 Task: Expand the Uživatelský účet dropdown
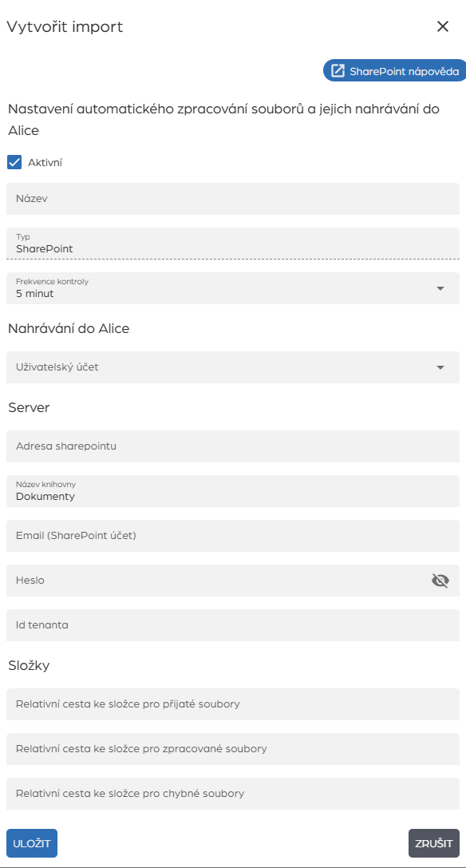pyautogui.click(x=440, y=367)
